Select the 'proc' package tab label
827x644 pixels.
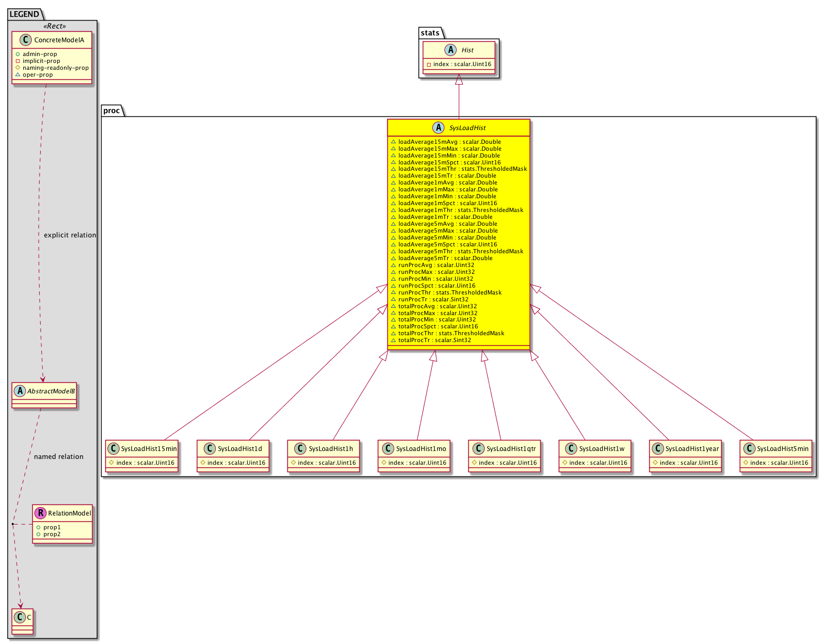pos(112,111)
